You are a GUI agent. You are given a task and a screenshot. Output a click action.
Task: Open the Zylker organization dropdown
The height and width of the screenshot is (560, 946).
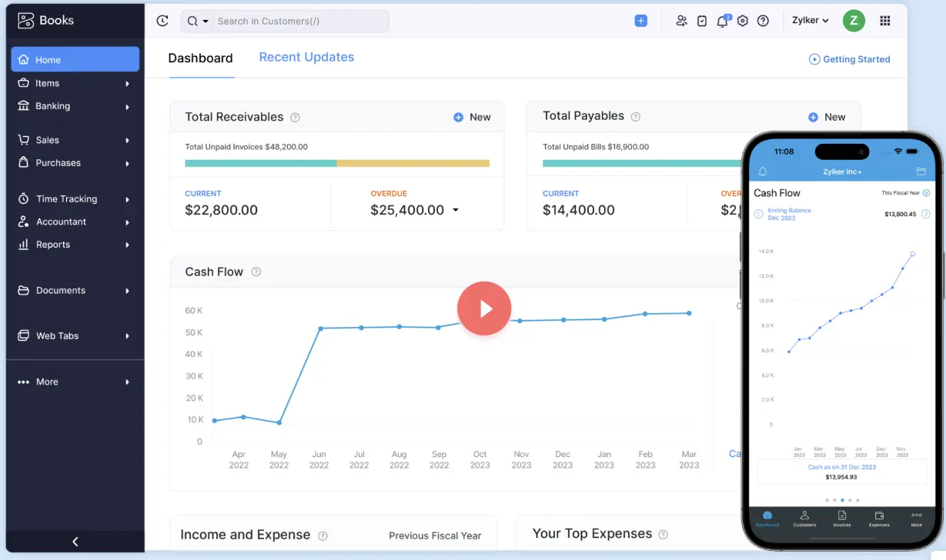click(811, 21)
